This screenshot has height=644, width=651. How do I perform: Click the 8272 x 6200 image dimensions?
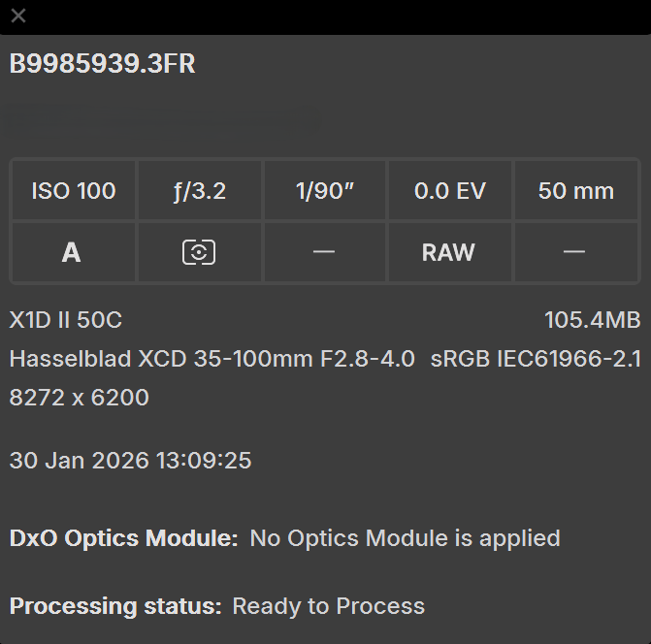tap(80, 397)
